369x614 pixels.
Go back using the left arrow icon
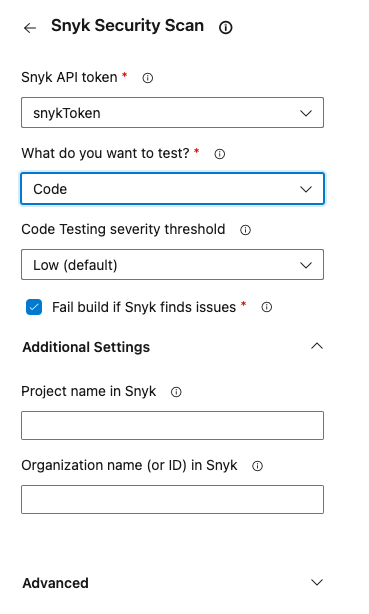pos(30,28)
